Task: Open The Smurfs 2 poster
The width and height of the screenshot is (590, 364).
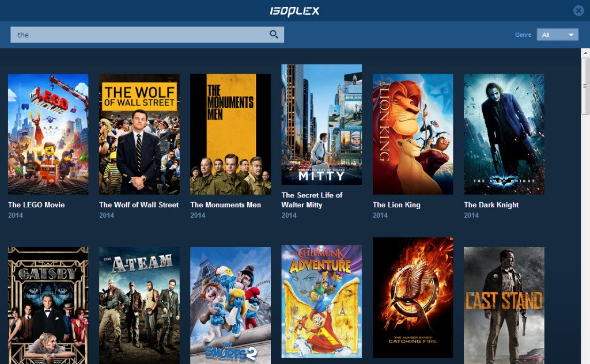Action: tap(230, 305)
